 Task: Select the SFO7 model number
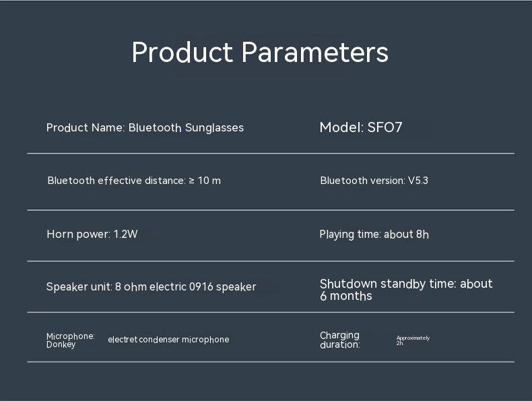click(x=385, y=127)
